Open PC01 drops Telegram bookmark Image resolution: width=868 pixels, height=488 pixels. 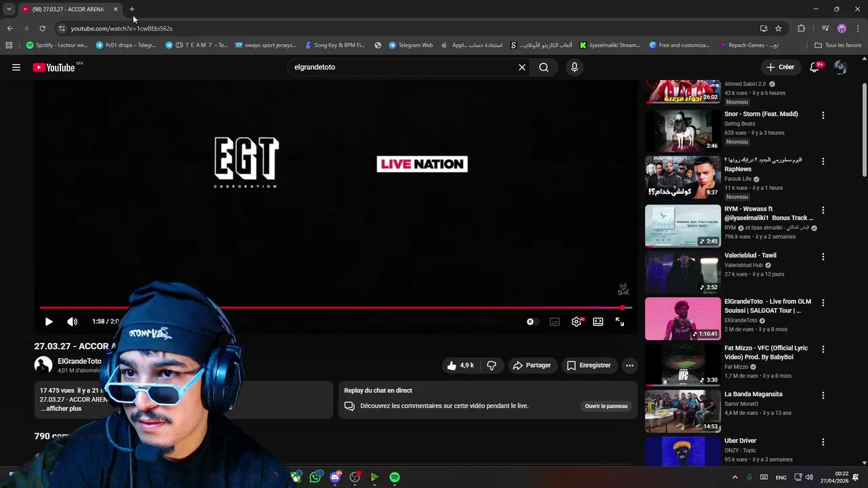tap(126, 45)
